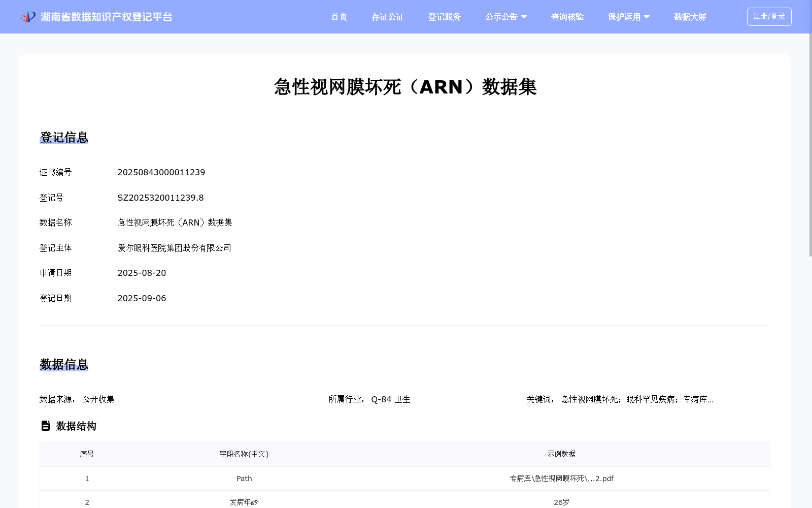The image size is (812, 508).
Task: Open 登记服务 navigation item
Action: (x=445, y=17)
